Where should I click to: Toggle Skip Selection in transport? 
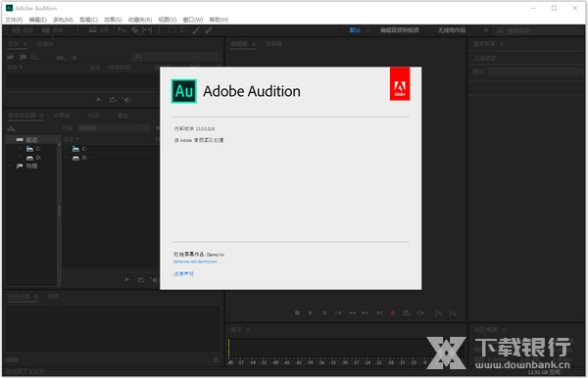[420, 312]
